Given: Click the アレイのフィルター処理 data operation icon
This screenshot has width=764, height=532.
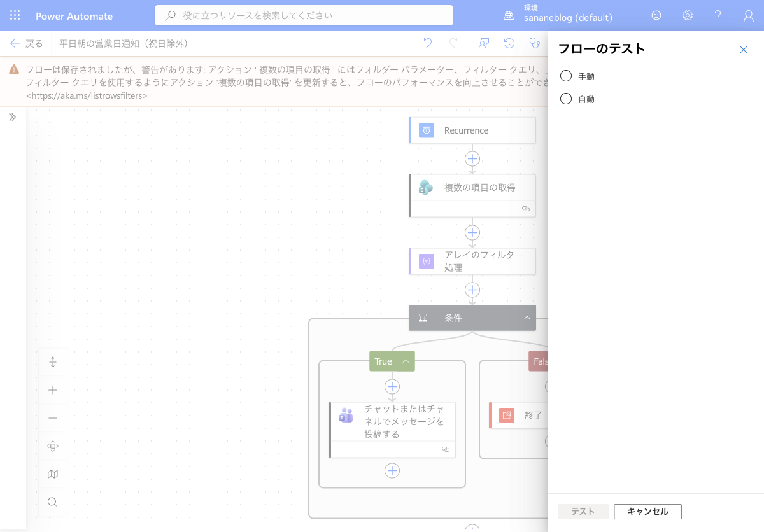Looking at the screenshot, I should point(427,261).
